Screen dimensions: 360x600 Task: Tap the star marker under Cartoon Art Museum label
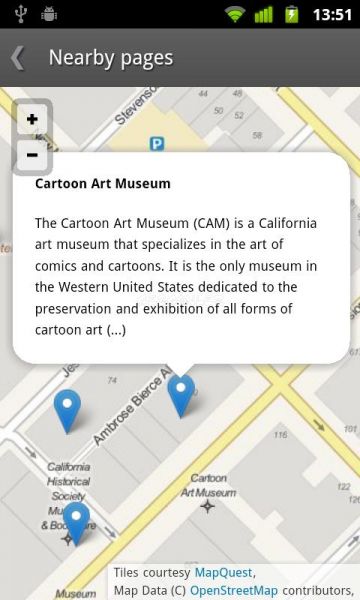pos(208,506)
